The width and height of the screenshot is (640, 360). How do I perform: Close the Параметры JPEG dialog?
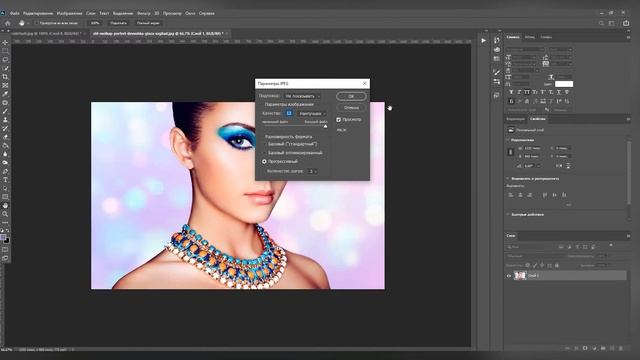(x=365, y=83)
